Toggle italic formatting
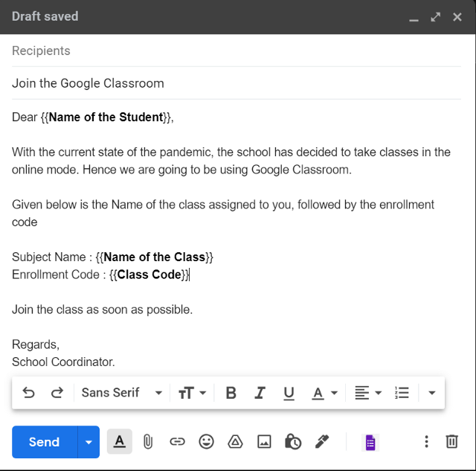The width and height of the screenshot is (476, 471). click(x=260, y=393)
